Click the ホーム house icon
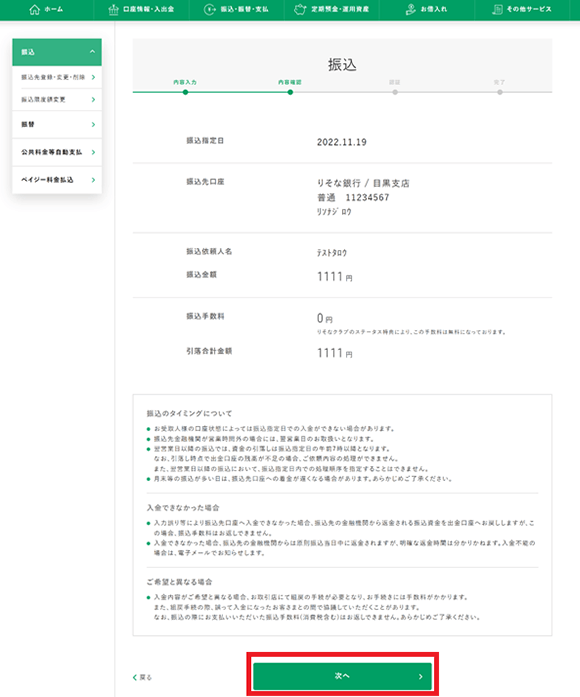This screenshot has width=580, height=697. tap(35, 9)
